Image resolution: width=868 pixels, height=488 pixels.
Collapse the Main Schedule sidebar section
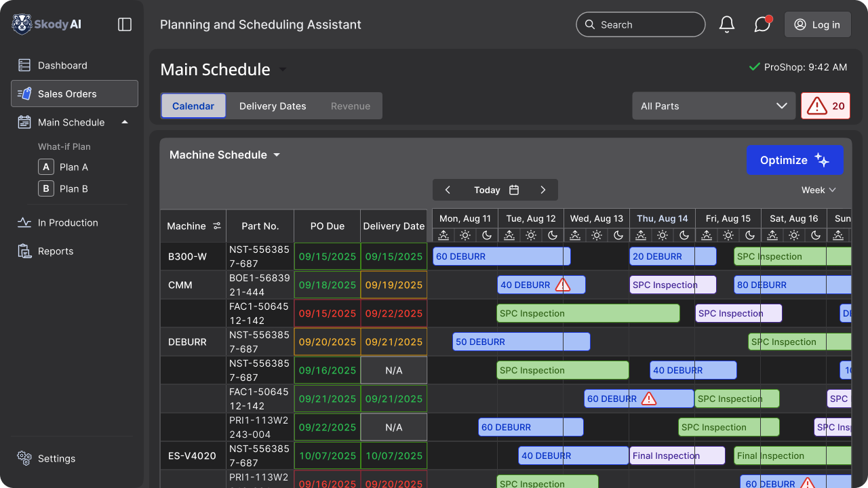click(x=124, y=123)
